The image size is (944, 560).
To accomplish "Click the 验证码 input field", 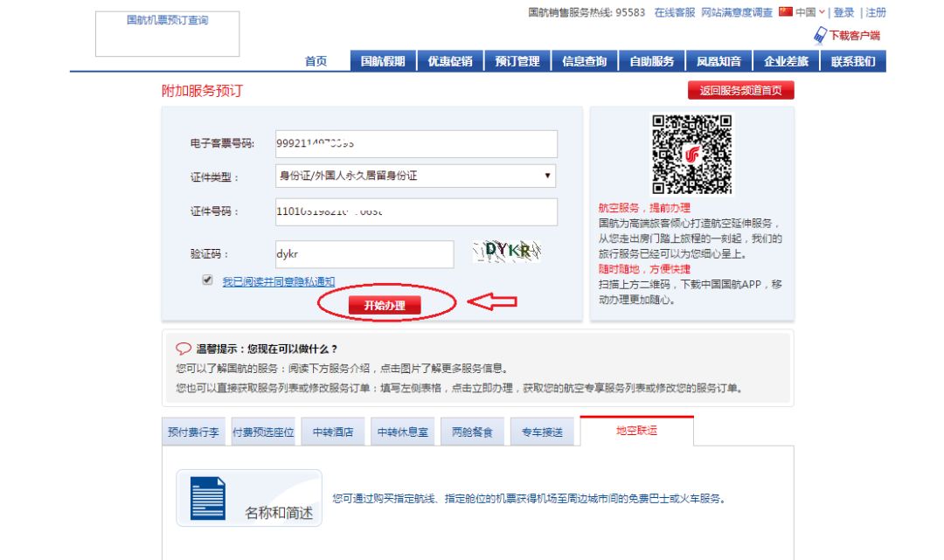I will click(364, 252).
